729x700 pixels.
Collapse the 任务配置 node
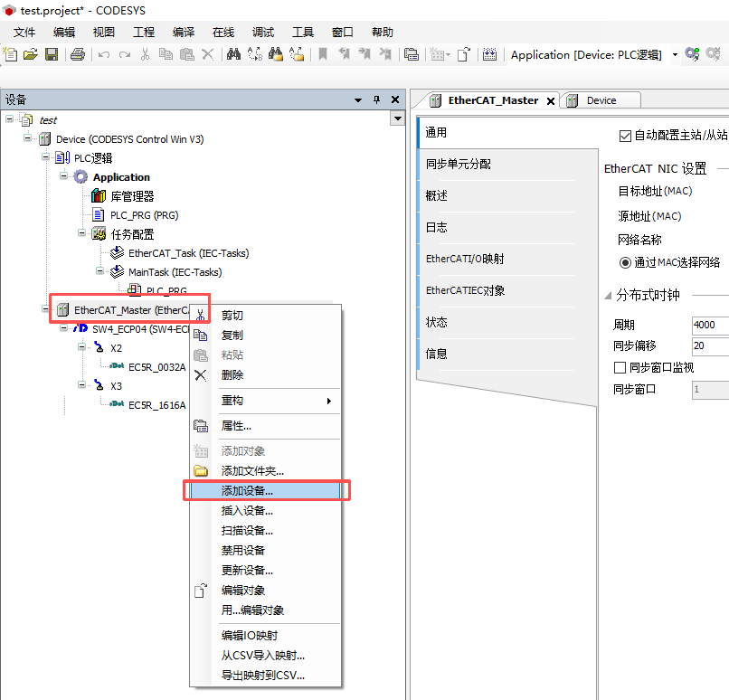[x=81, y=232]
